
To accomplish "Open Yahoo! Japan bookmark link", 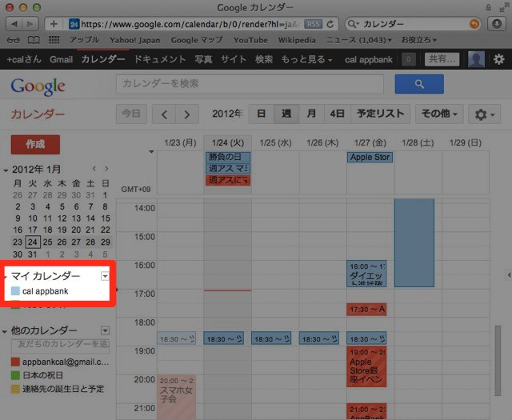I will pyautogui.click(x=135, y=40).
